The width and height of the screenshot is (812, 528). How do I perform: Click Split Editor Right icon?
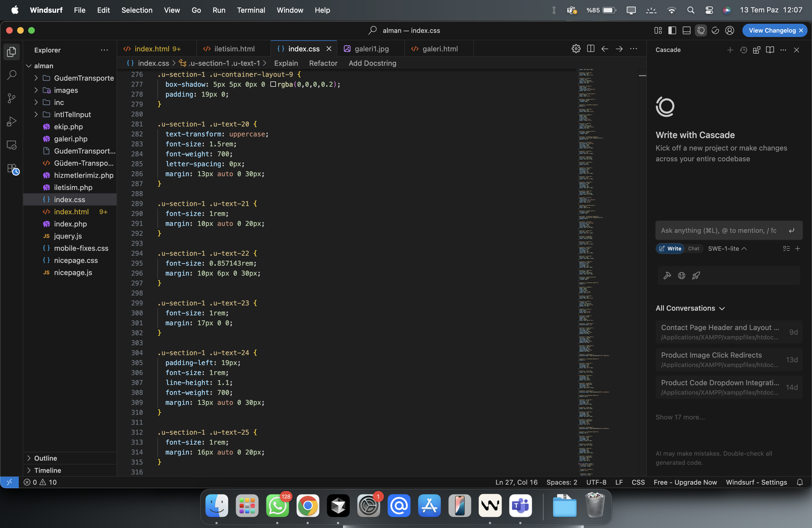point(590,49)
